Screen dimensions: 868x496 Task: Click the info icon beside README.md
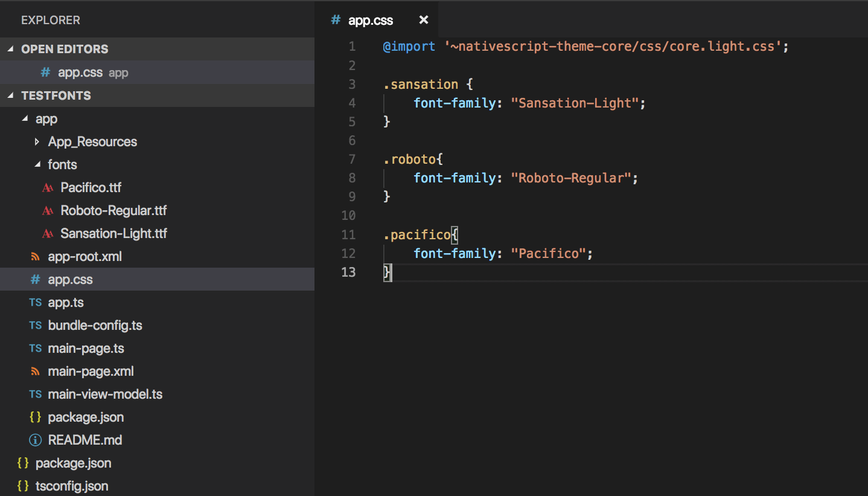tap(35, 440)
